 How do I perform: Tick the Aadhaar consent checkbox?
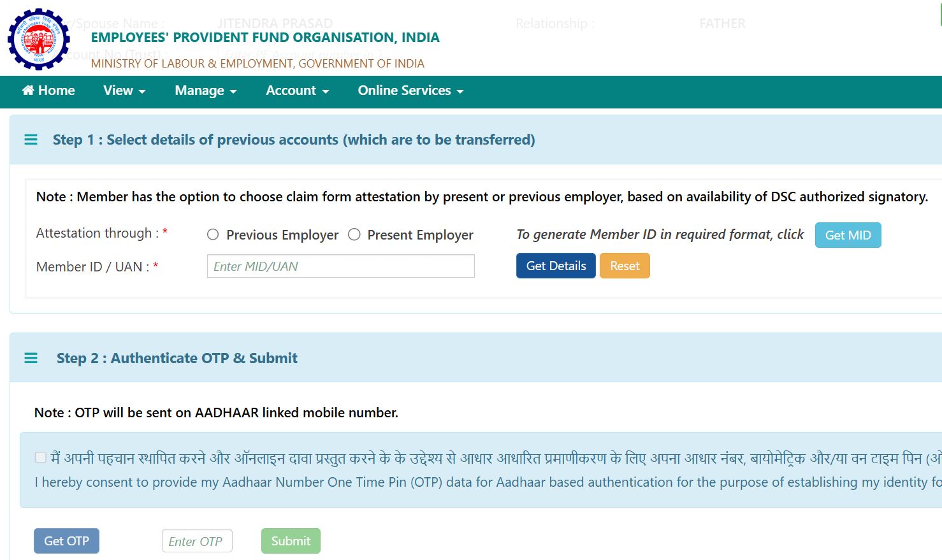coord(41,457)
